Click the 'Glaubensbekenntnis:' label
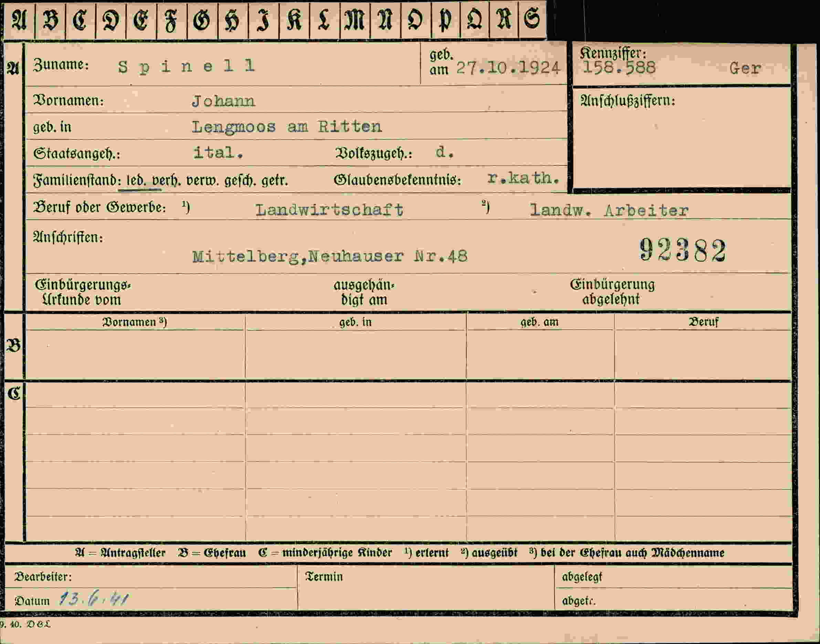This screenshot has width=820, height=644. (398, 180)
